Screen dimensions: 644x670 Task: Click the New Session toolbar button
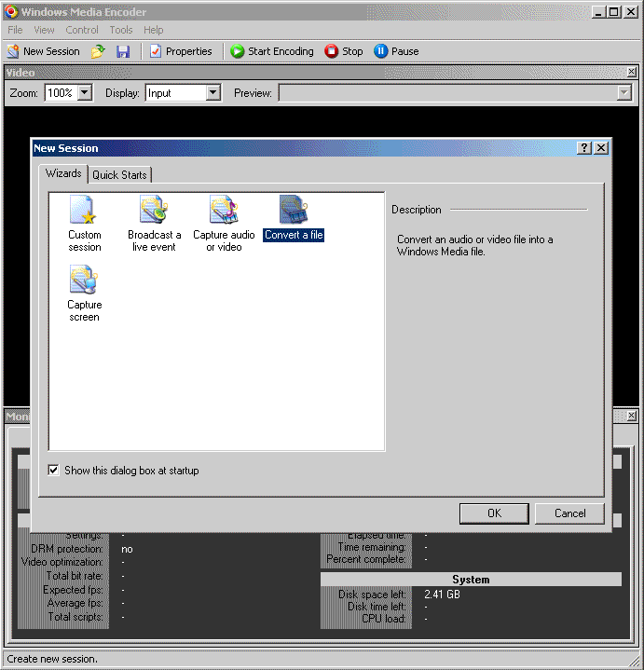[x=43, y=51]
